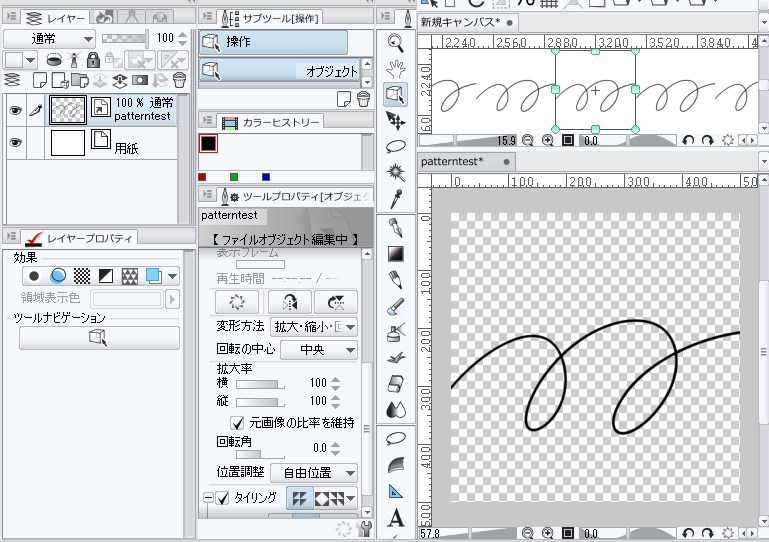Screen dimensions: 769x542
Task: Select the Text tool
Action: coord(395,518)
